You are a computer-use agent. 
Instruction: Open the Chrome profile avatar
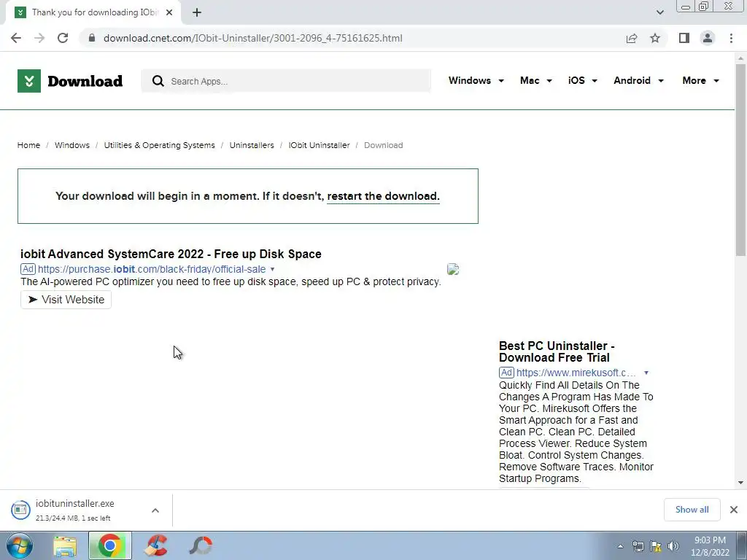point(708,38)
